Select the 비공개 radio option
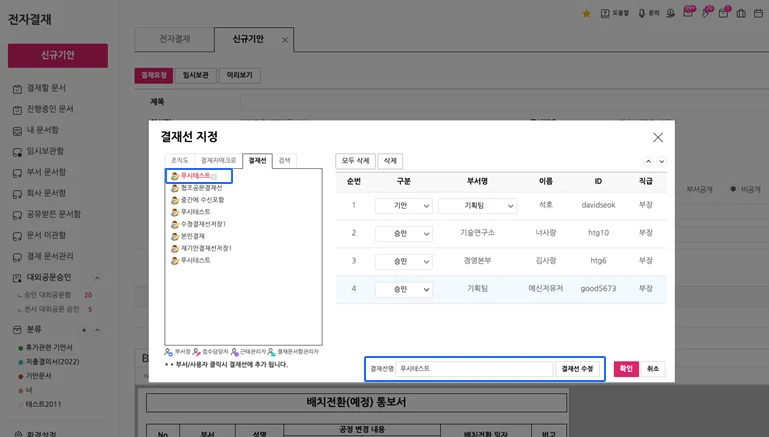Image resolution: width=769 pixels, height=437 pixels. pos(733,188)
